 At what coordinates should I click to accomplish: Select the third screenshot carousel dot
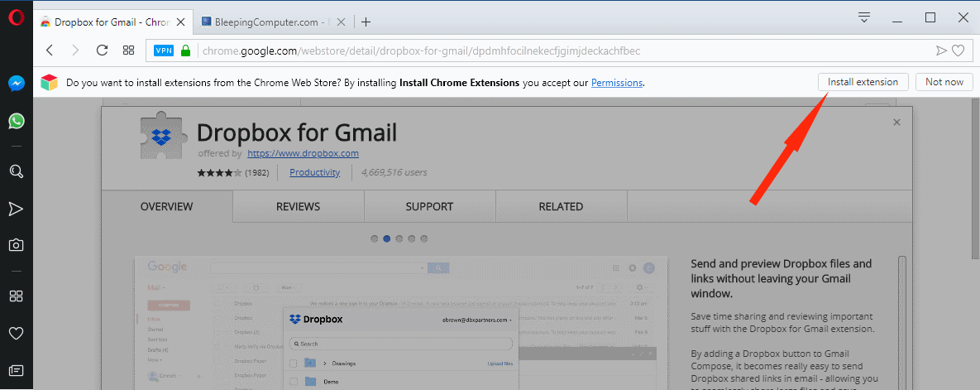click(399, 238)
